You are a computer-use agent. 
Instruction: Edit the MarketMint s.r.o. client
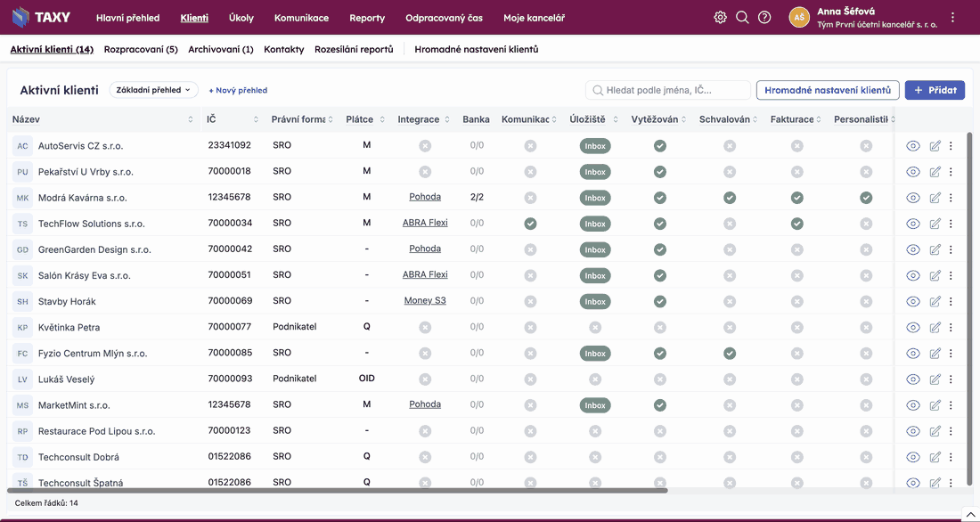point(935,405)
